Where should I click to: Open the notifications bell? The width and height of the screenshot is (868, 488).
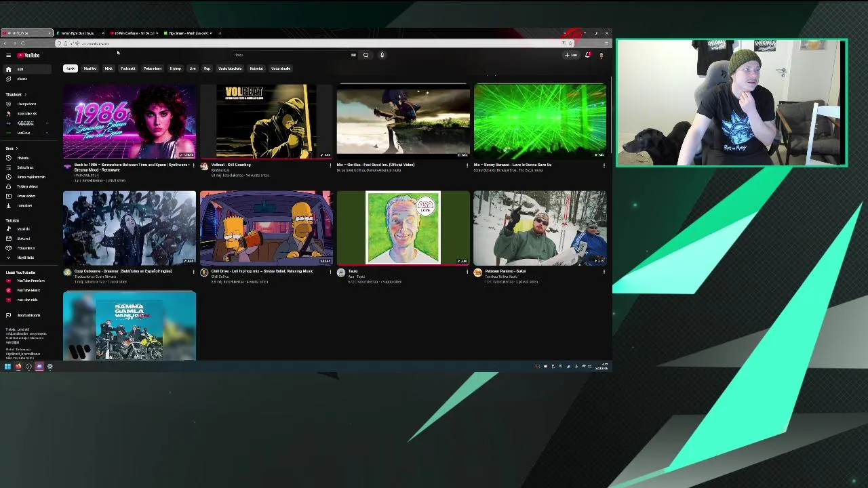(x=587, y=55)
